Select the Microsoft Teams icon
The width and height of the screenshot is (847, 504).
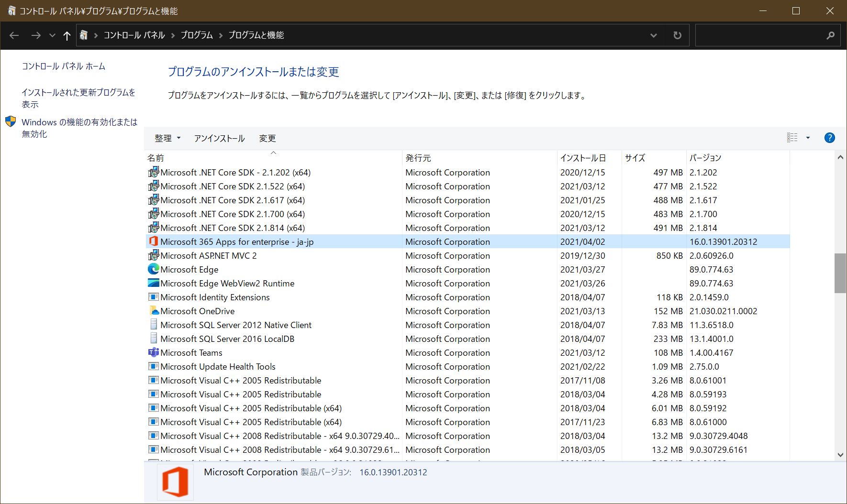click(x=153, y=352)
